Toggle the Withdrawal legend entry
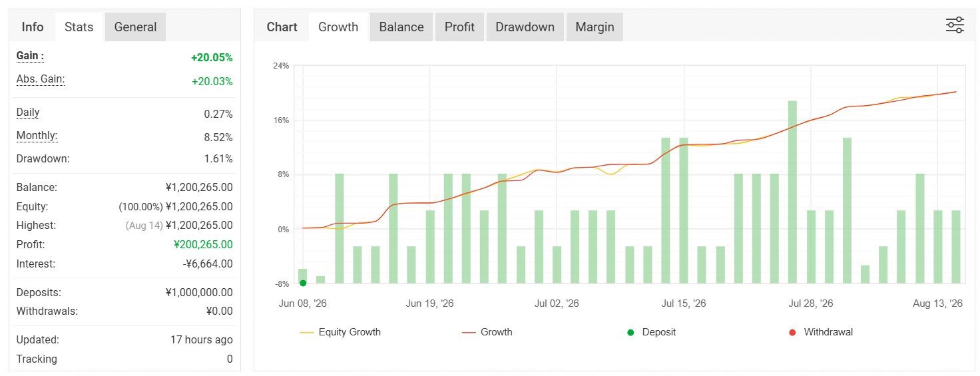This screenshot has width=980, height=376. [821, 332]
